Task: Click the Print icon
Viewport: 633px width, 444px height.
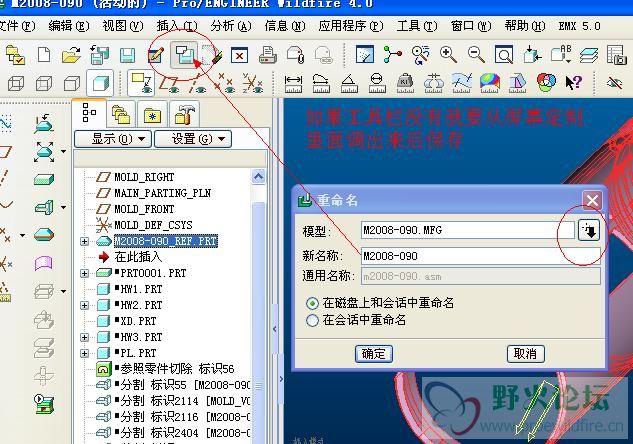Action: pos(267,55)
